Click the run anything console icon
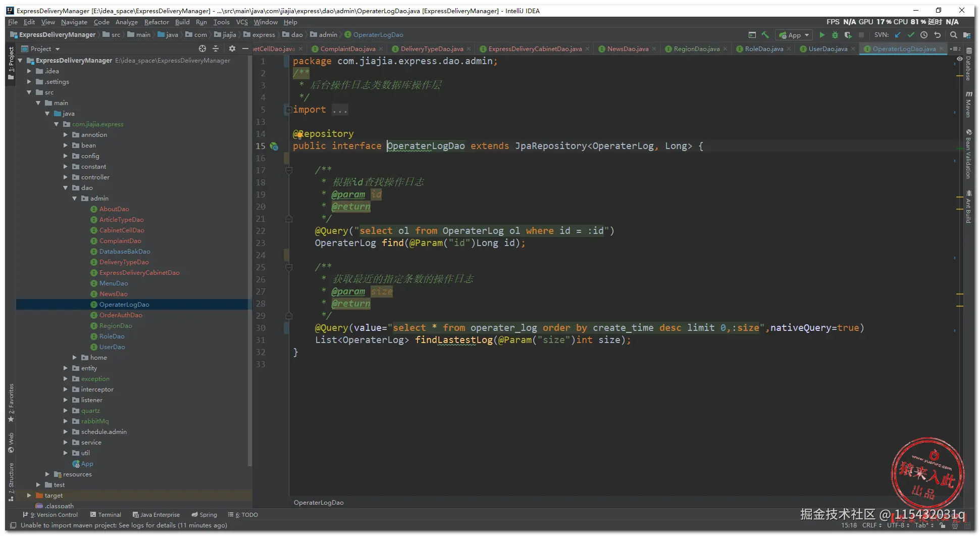Image resolution: width=980 pixels, height=536 pixels. point(752,35)
